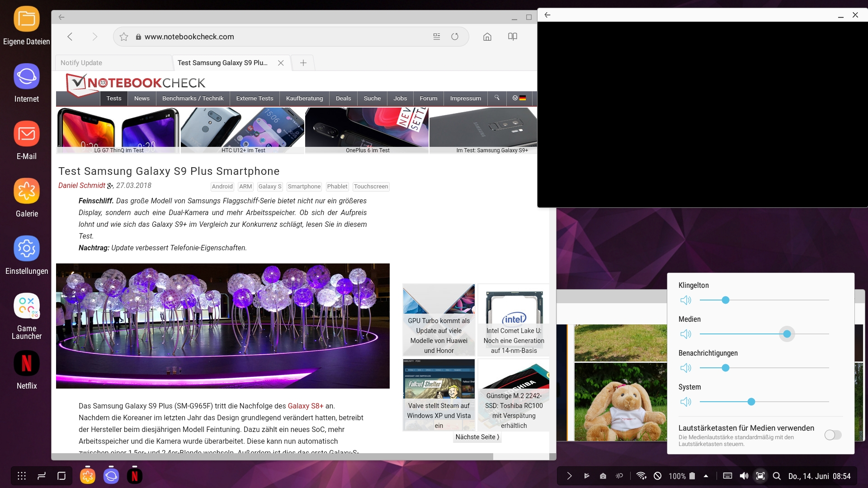Adjust the System volume slider

click(x=764, y=402)
